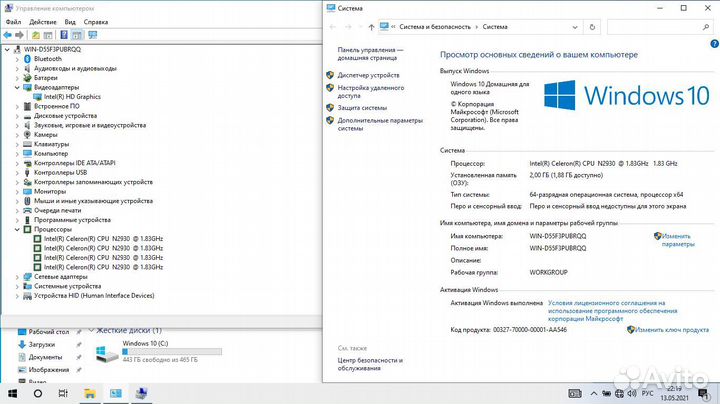Click the Forward arrow in Computer Management toolbar
Image resolution: width=720 pixels, height=404 pixels.
pyautogui.click(x=19, y=35)
